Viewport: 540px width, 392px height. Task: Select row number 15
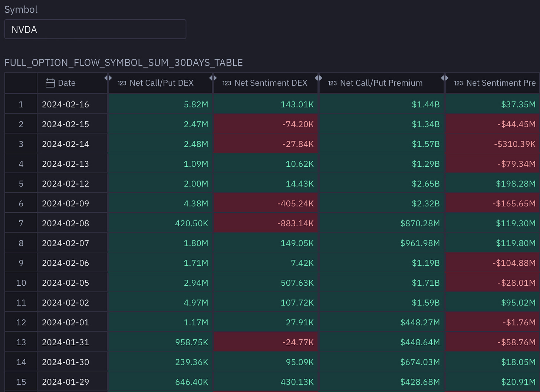21,382
